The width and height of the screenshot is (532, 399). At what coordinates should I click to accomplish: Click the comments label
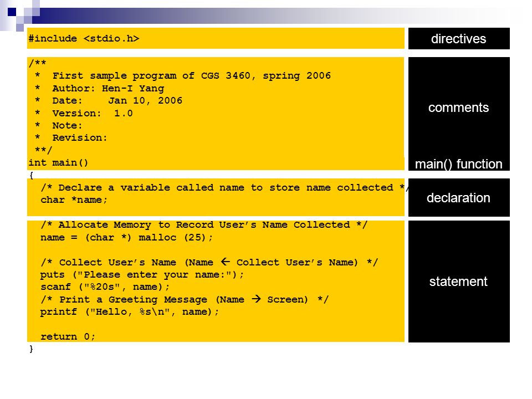pos(458,108)
